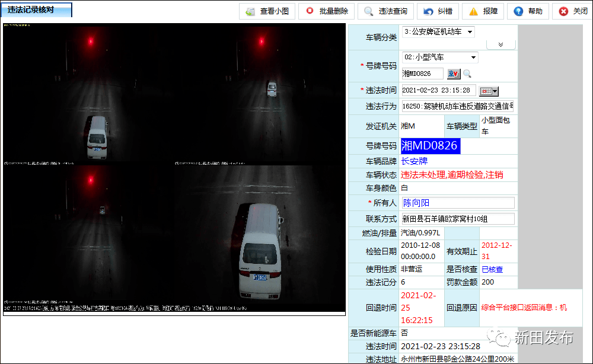Click the 非营运 usage value
The image size is (593, 364).
(x=412, y=269)
